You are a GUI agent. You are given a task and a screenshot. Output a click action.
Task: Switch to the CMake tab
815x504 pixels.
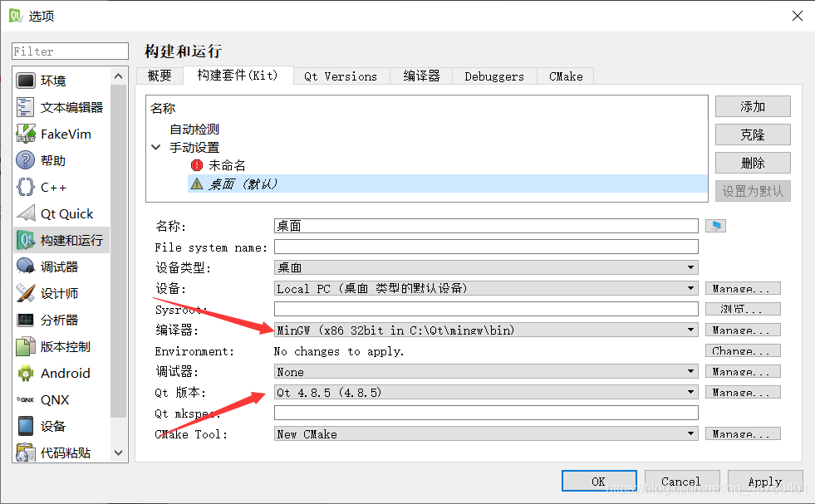[x=566, y=76]
